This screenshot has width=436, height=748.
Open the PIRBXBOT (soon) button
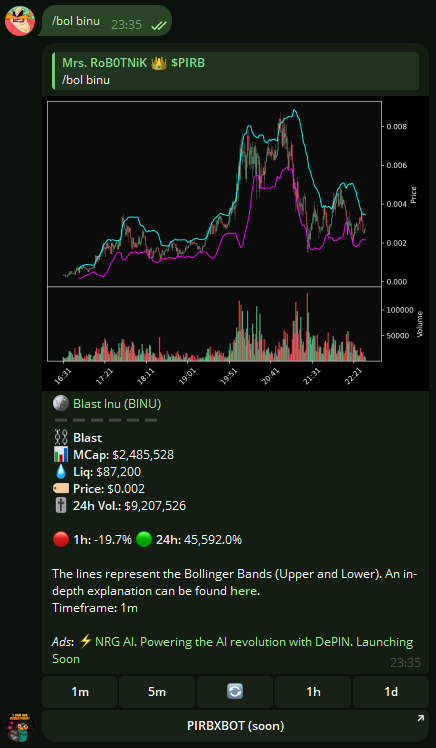click(x=235, y=726)
